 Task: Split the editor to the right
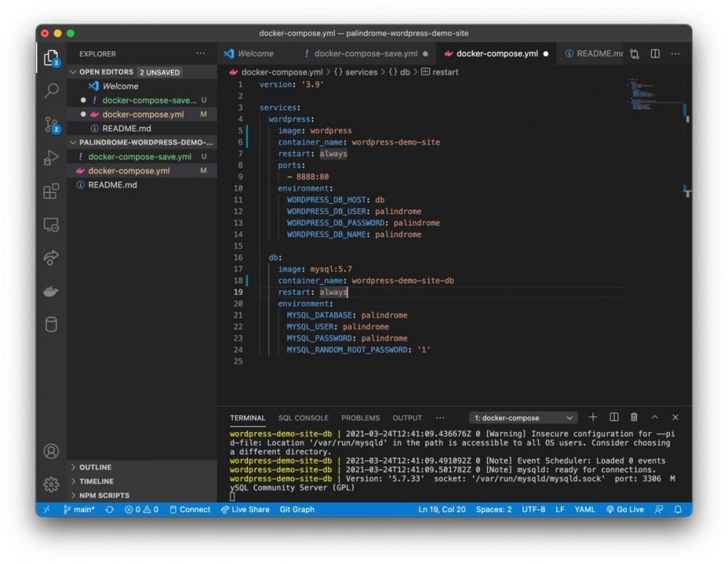pos(655,54)
